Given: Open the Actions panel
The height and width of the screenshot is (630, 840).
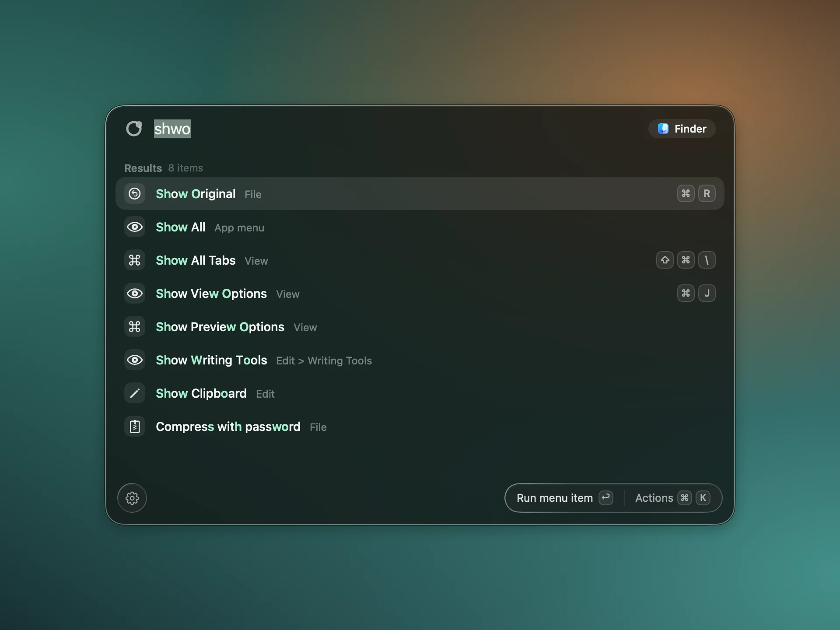Looking at the screenshot, I should coord(673,498).
